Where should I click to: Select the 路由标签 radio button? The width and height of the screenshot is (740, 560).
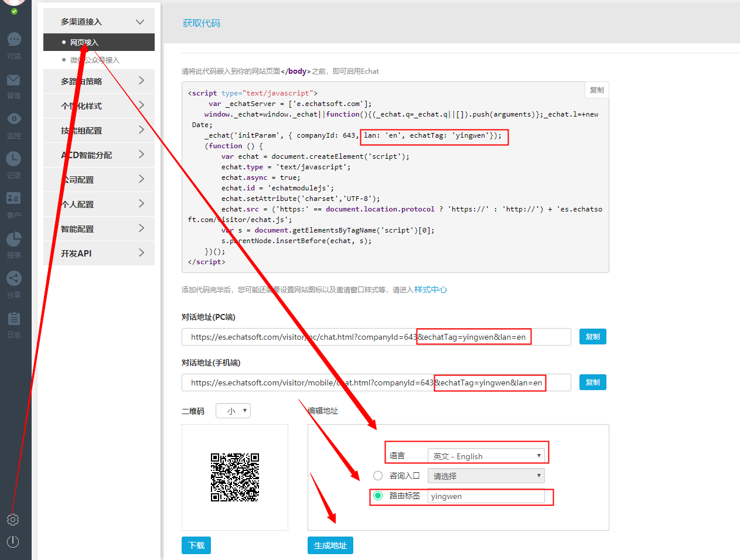click(378, 496)
